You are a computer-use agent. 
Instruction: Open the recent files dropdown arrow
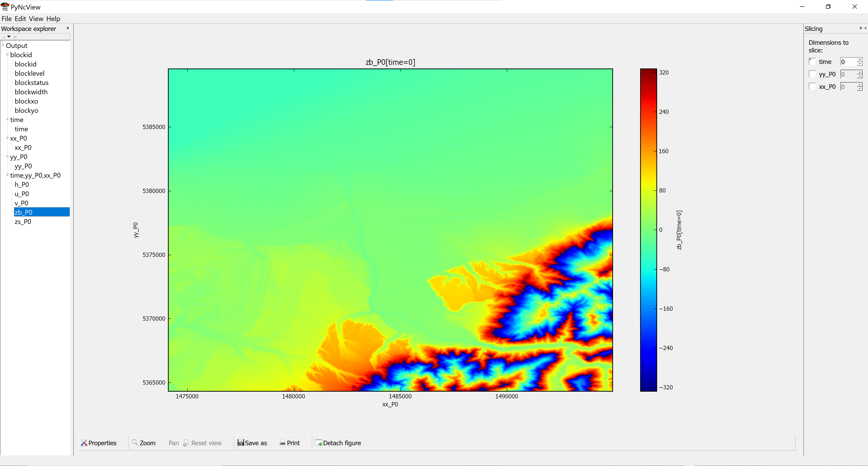click(x=9, y=37)
